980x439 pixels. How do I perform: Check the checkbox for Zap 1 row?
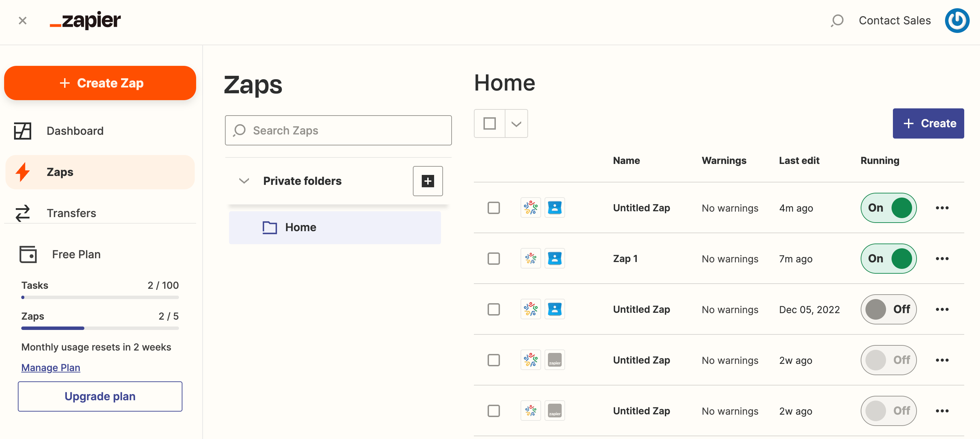[x=493, y=259]
